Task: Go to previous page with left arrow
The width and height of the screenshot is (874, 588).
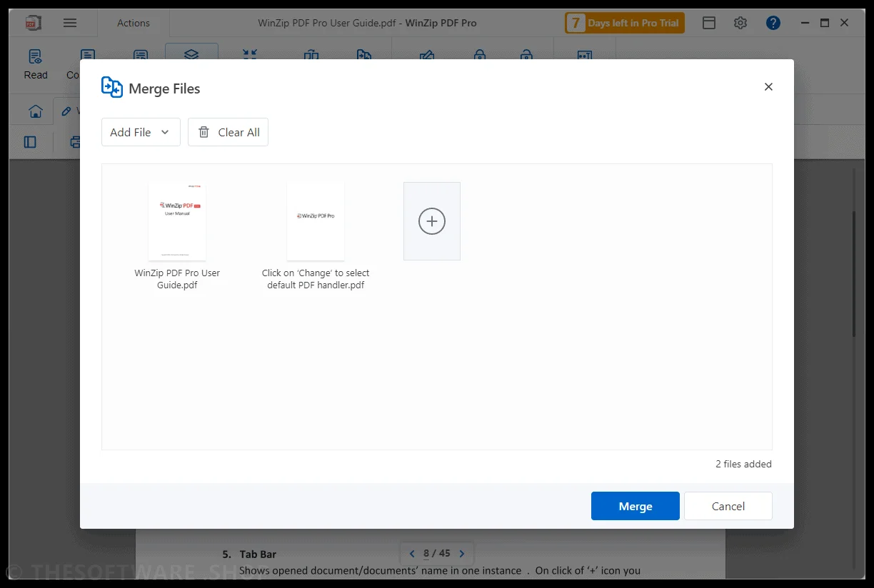Action: (412, 554)
